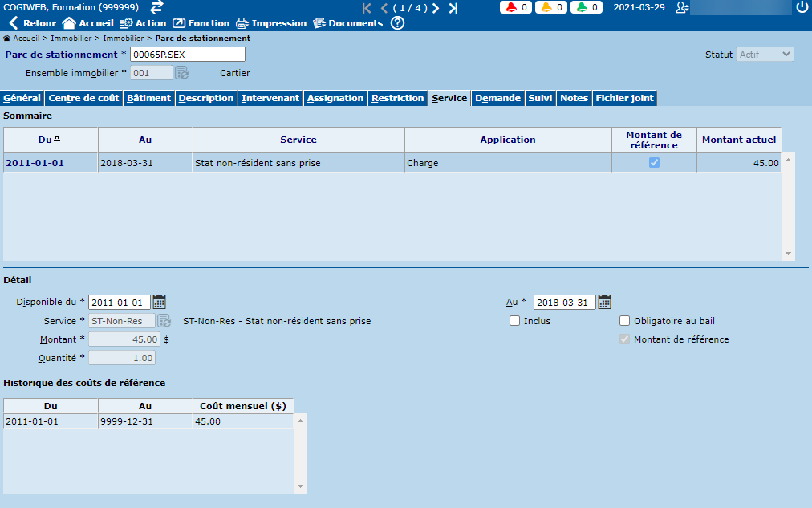Open the Action menu

click(x=143, y=23)
